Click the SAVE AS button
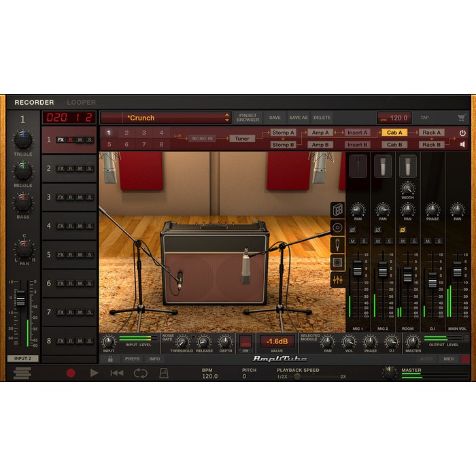This screenshot has height=476, width=476. pos(298,118)
